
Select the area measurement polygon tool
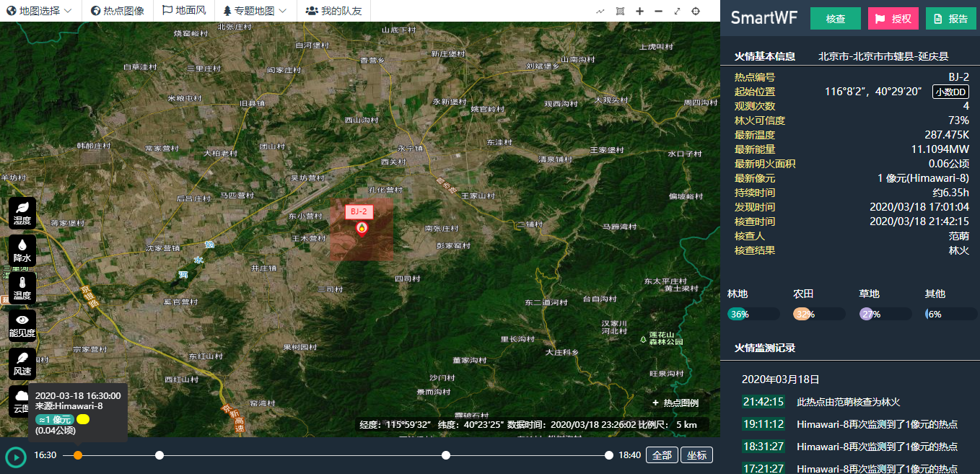(620, 11)
